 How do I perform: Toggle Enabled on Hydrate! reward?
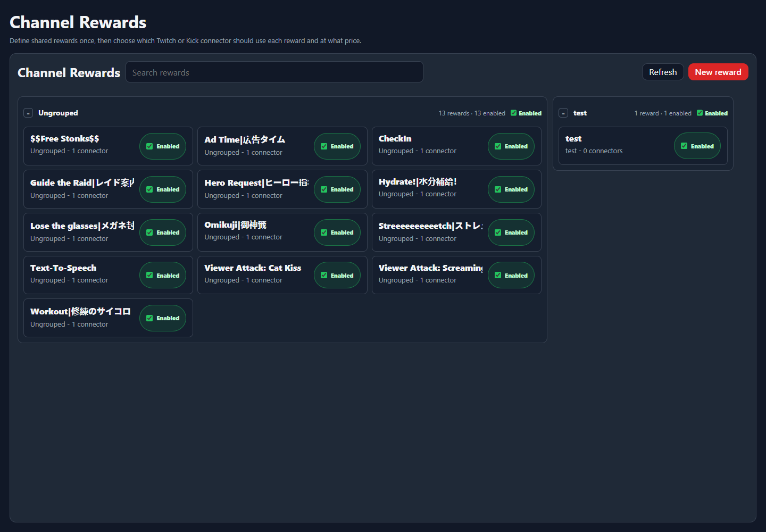[511, 189]
